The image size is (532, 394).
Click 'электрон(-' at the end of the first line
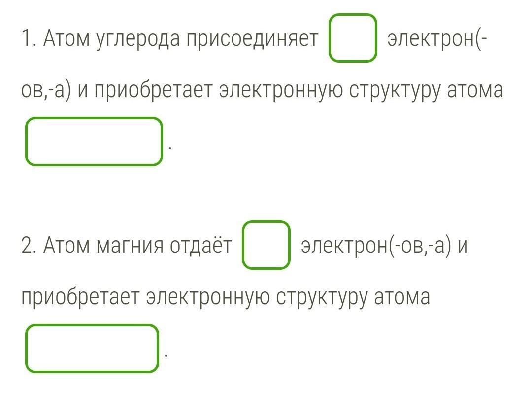(437, 38)
